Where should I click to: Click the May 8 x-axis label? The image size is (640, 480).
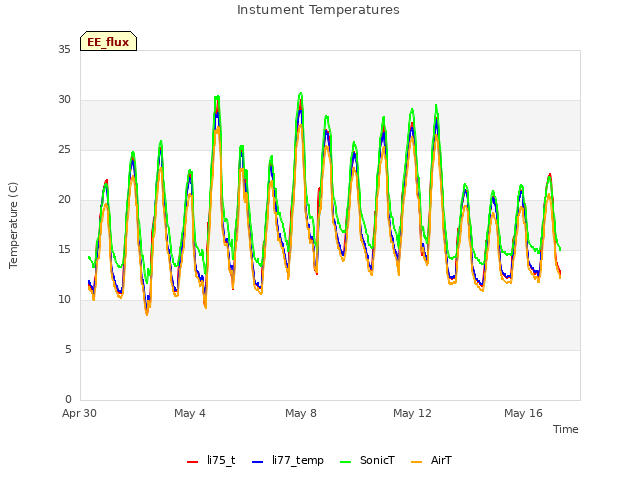[301, 413]
